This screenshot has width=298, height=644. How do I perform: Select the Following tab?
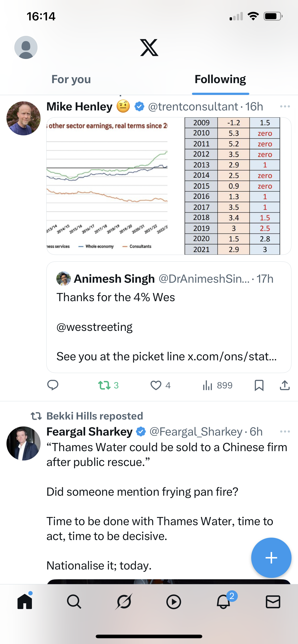[220, 79]
